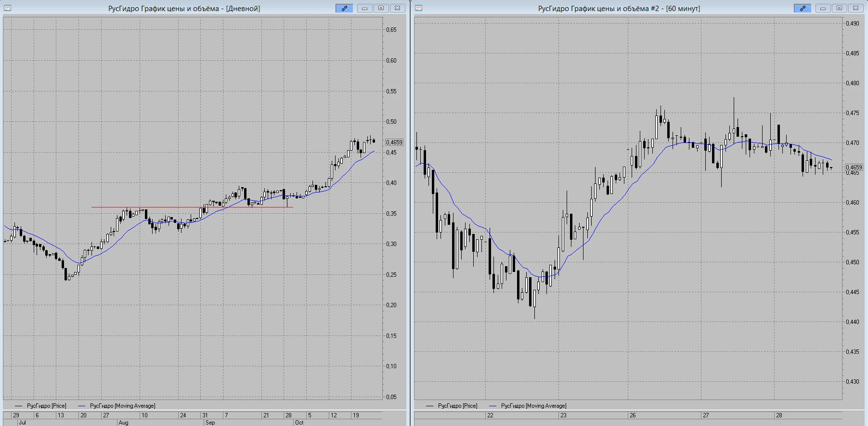The height and width of the screenshot is (426, 868).
Task: Maximize the daily РусГидро chart window
Action: (381, 8)
